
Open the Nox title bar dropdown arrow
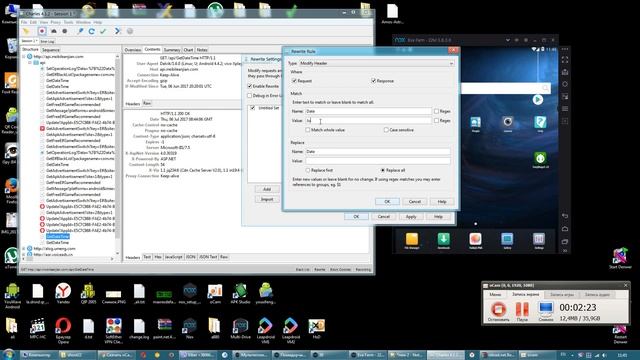pyautogui.click(x=507, y=40)
